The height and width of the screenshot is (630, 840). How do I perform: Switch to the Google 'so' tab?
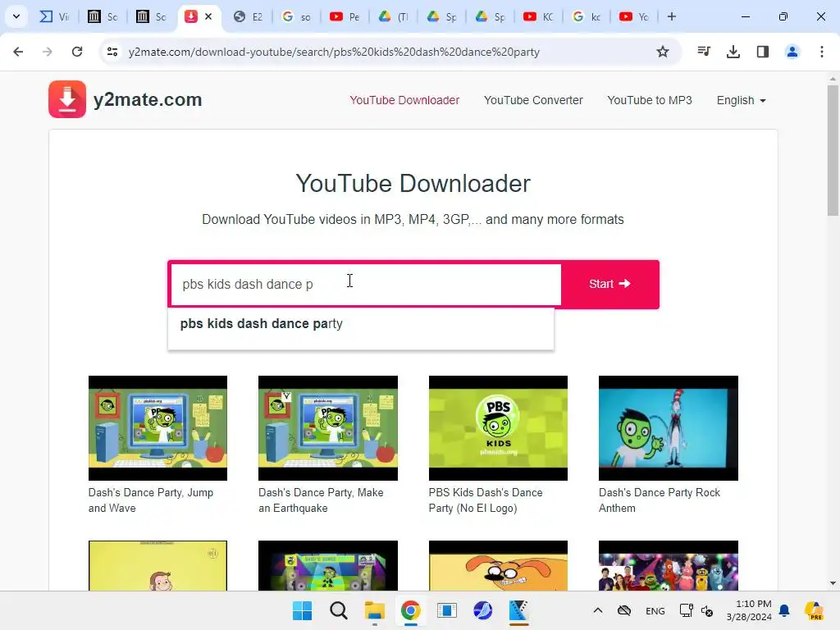click(296, 16)
